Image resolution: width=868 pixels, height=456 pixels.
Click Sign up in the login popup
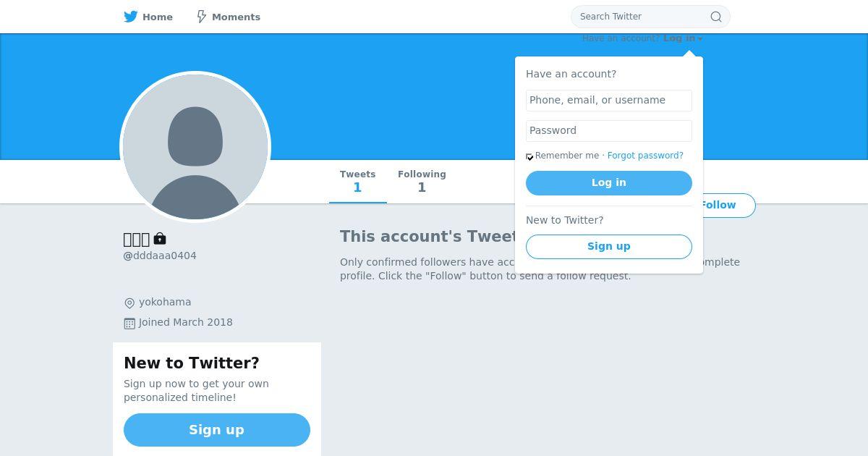point(609,247)
